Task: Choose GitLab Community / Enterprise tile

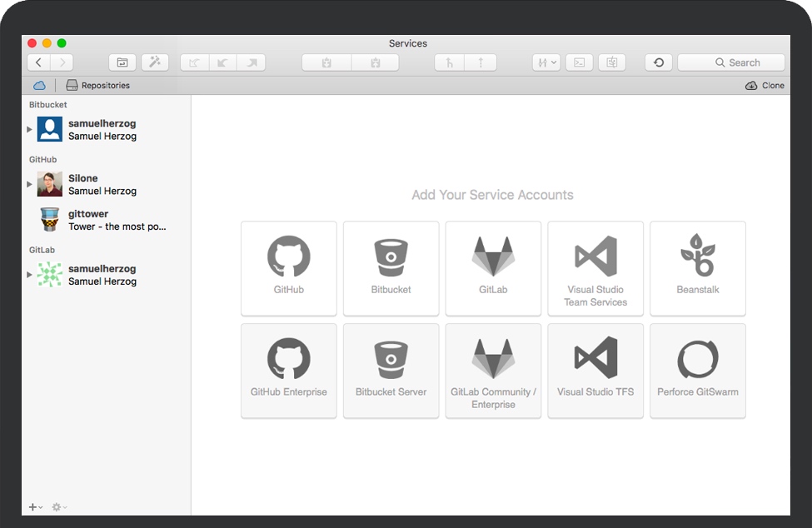Action: pyautogui.click(x=493, y=370)
